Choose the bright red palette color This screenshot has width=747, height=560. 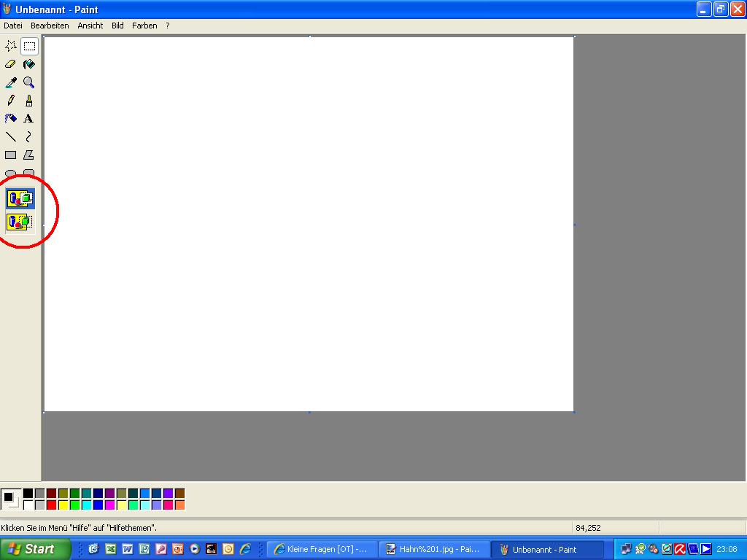(52, 505)
